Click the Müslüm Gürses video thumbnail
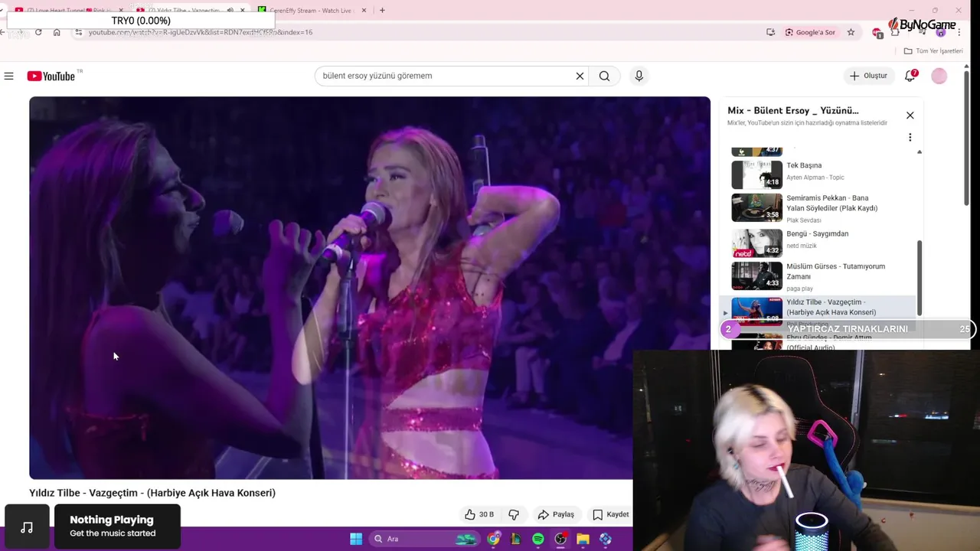This screenshot has width=980, height=551. [756, 276]
